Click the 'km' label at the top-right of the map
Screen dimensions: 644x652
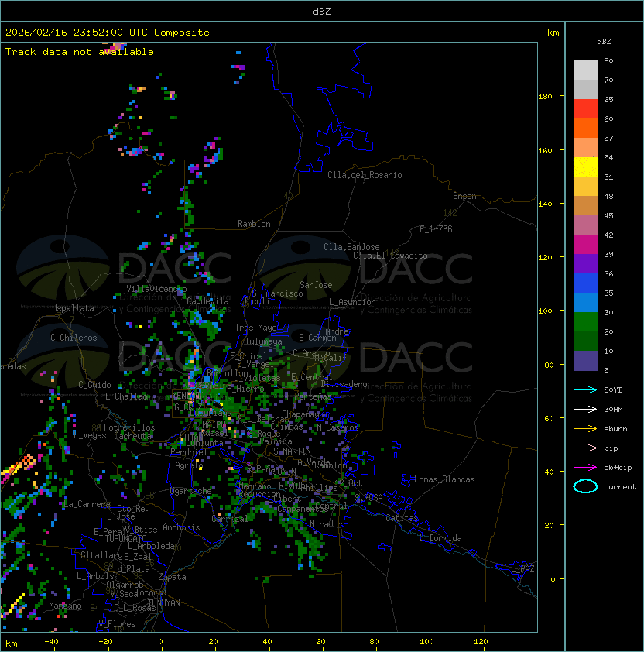coord(553,33)
